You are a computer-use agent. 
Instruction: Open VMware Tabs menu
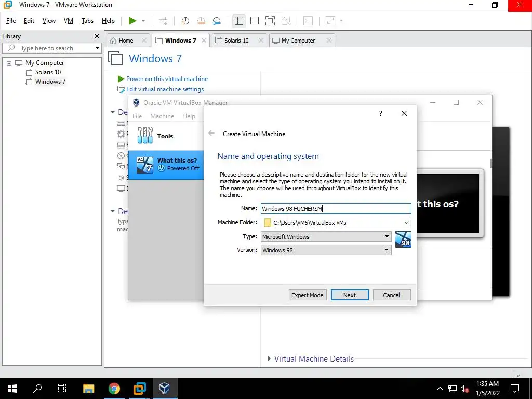[x=87, y=21]
